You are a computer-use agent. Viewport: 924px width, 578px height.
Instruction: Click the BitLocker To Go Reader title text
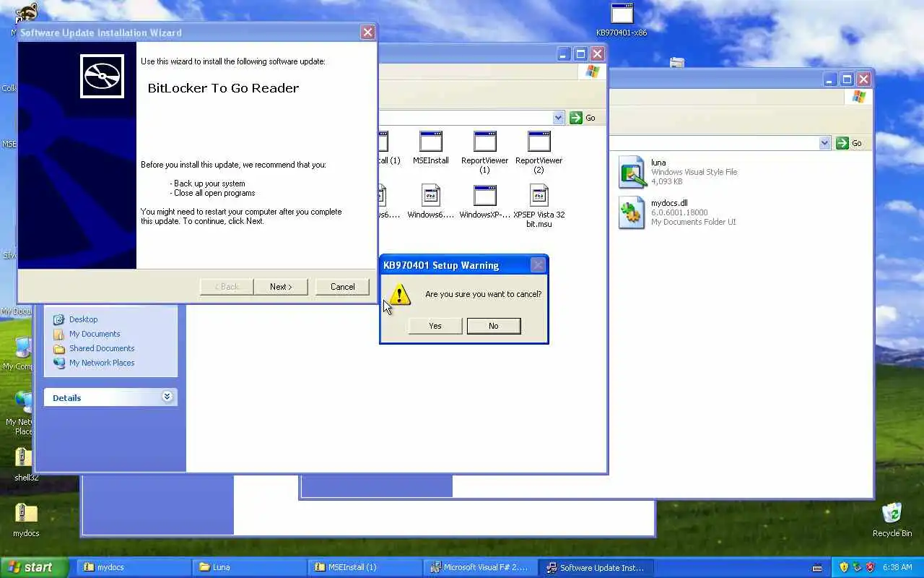point(223,88)
